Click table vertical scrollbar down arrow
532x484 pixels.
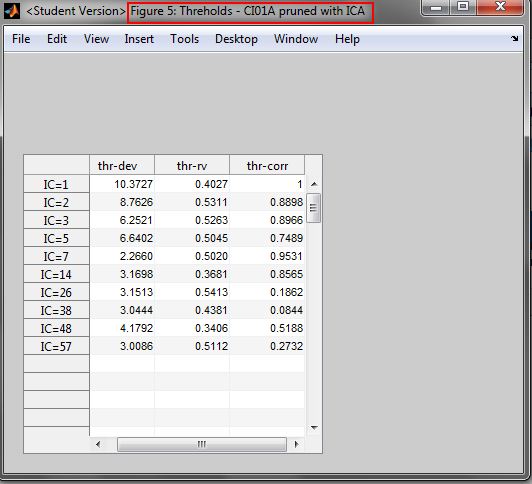[x=314, y=428]
